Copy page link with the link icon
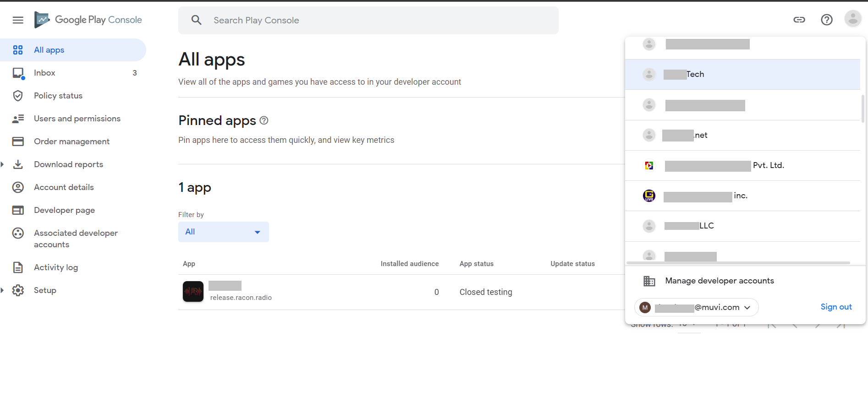 point(799,20)
